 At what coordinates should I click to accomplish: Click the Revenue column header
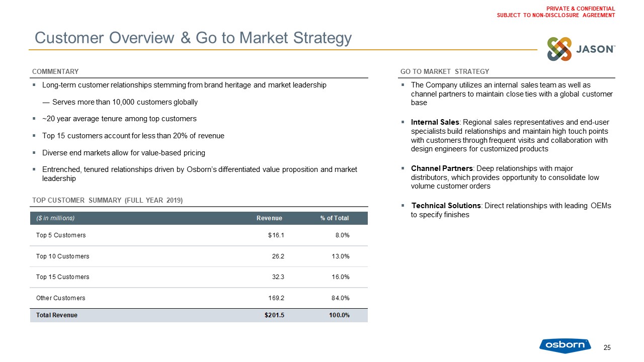point(269,218)
